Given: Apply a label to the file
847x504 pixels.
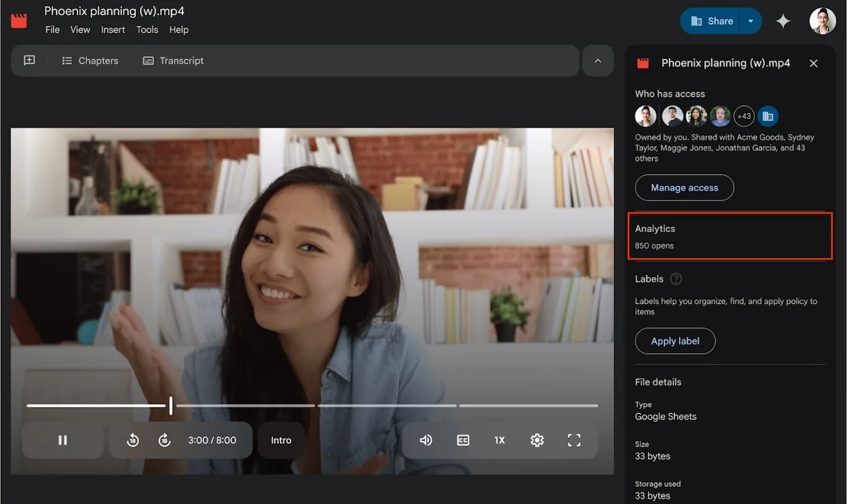Looking at the screenshot, I should [x=675, y=341].
